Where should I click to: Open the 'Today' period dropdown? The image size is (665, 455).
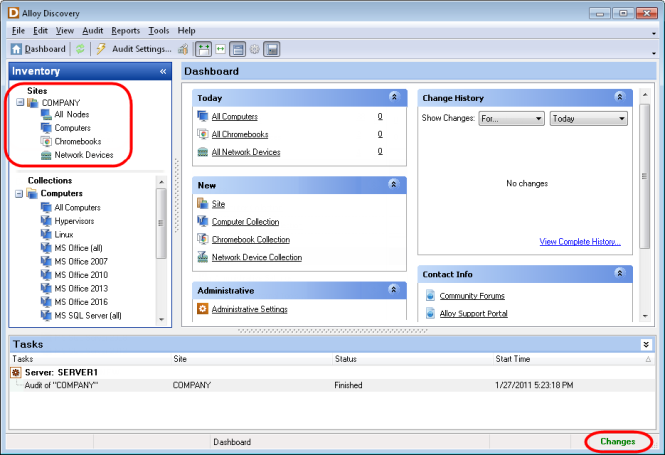[588, 118]
